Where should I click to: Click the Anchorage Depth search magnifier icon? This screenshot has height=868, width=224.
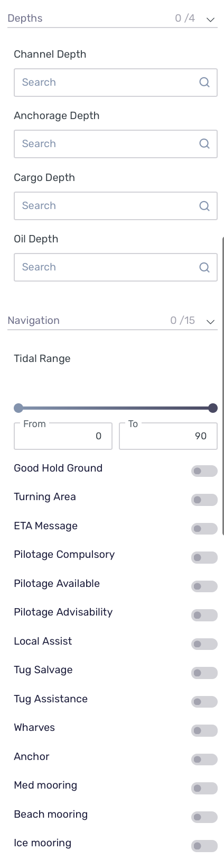pyautogui.click(x=204, y=144)
